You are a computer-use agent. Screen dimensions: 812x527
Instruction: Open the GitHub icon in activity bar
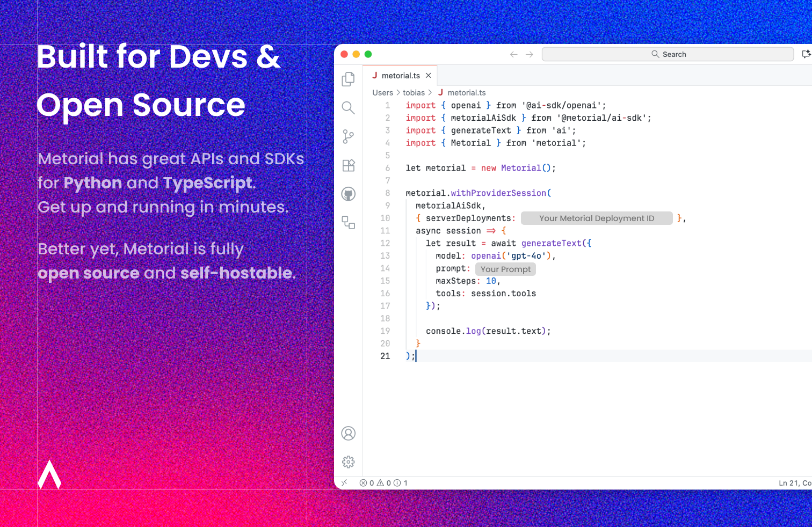(x=349, y=194)
